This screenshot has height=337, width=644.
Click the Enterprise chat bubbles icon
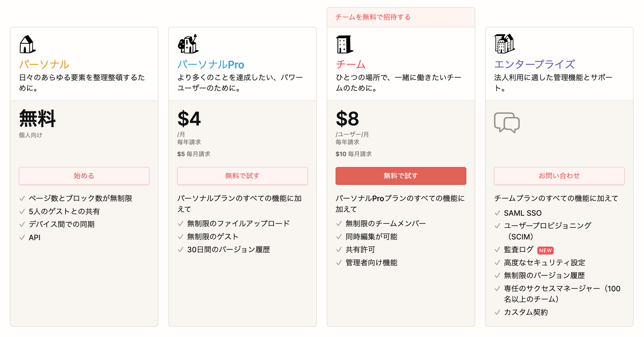pyautogui.click(x=507, y=123)
